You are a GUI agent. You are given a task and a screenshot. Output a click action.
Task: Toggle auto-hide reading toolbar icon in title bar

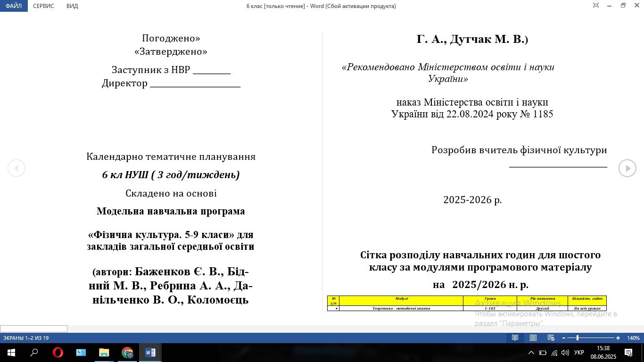tap(596, 6)
